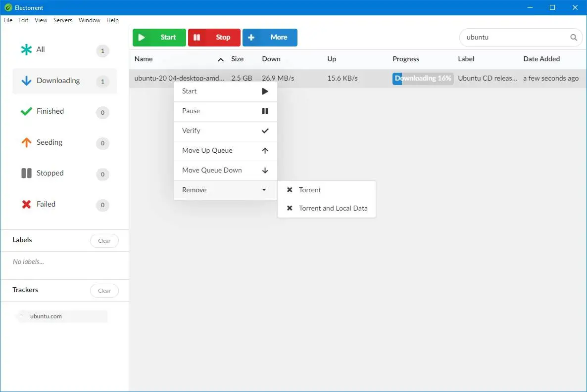587x392 pixels.
Task: Click the Name column sort arrow
Action: pos(221,59)
